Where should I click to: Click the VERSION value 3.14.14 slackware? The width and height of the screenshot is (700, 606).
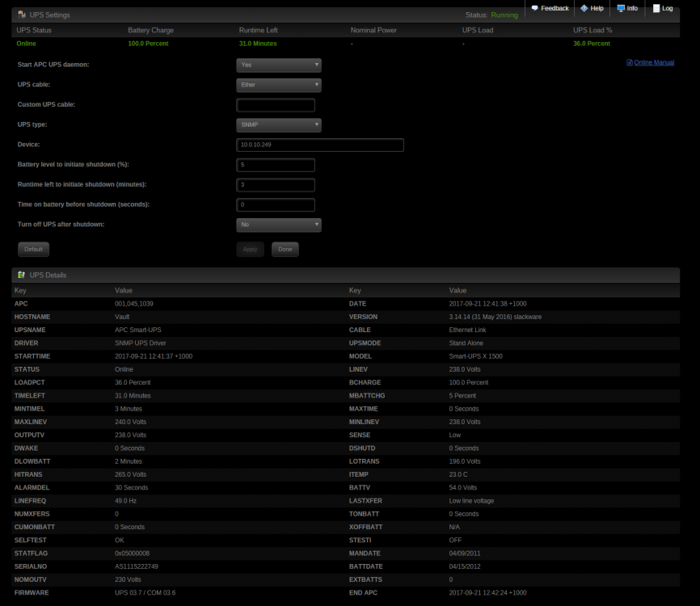pos(495,317)
